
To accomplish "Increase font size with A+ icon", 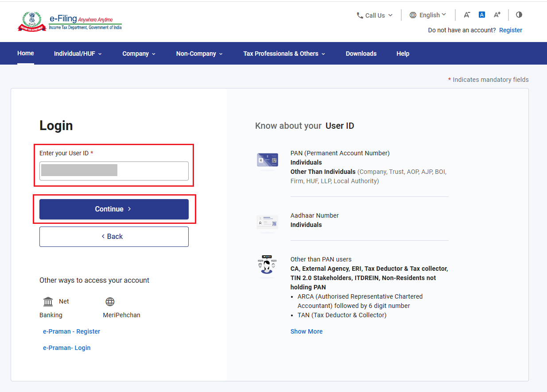I will coord(497,15).
